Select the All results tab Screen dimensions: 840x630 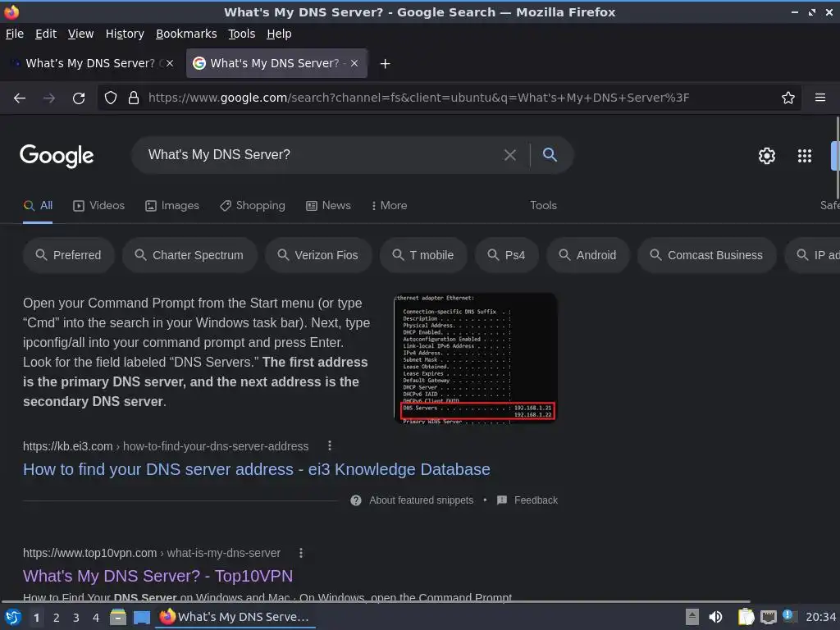click(x=38, y=206)
